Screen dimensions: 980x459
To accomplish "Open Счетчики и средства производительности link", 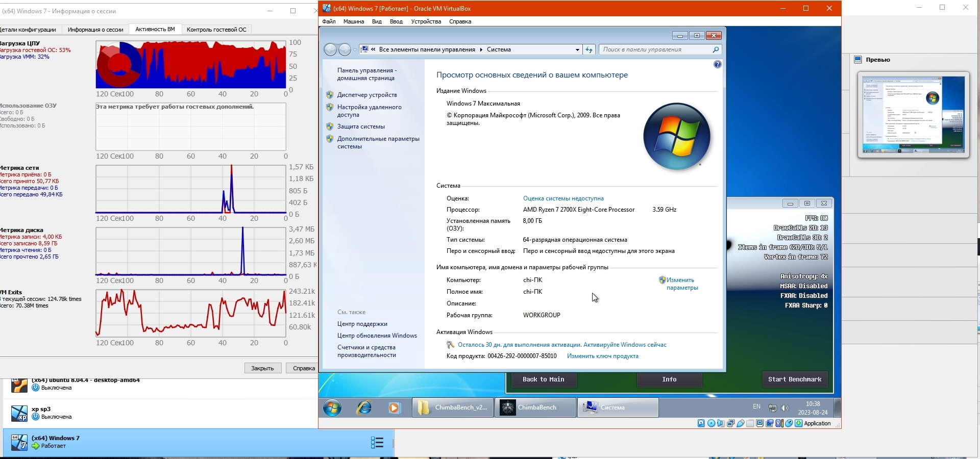I will 366,351.
